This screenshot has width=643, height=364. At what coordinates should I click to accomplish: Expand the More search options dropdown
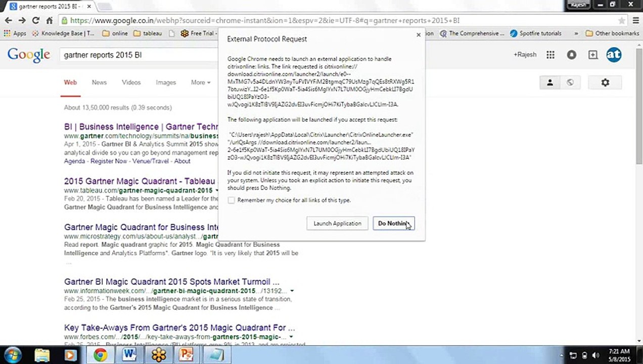click(x=200, y=82)
